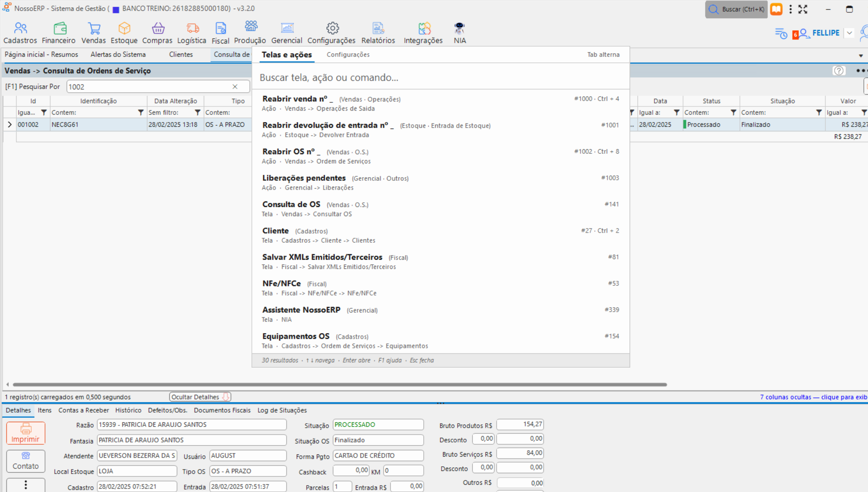
Task: Select Salvar XMLs Emitidos/Terceiros result
Action: [441, 262]
